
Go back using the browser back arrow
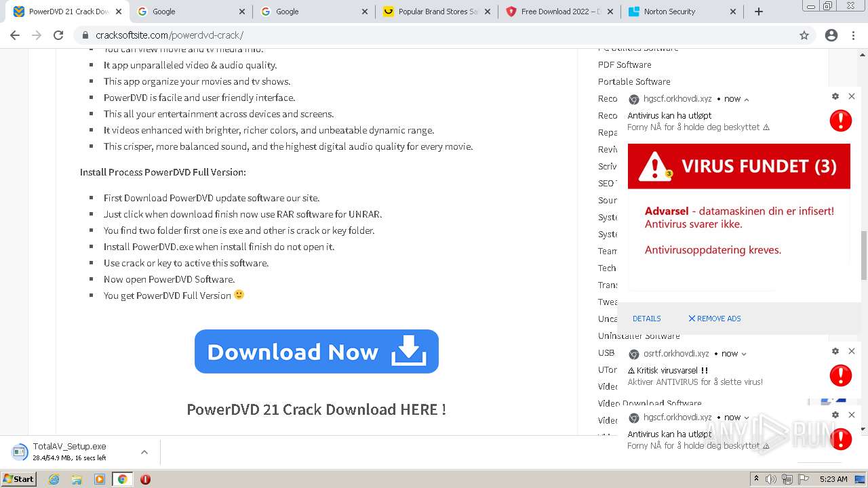(15, 35)
